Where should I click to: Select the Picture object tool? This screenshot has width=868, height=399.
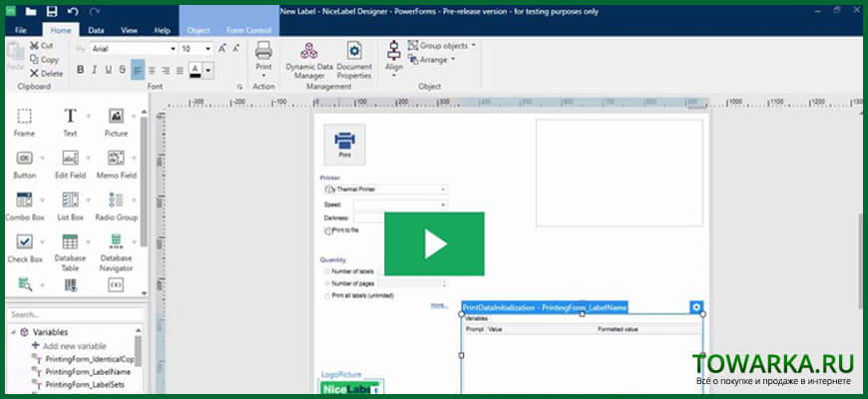click(x=117, y=123)
